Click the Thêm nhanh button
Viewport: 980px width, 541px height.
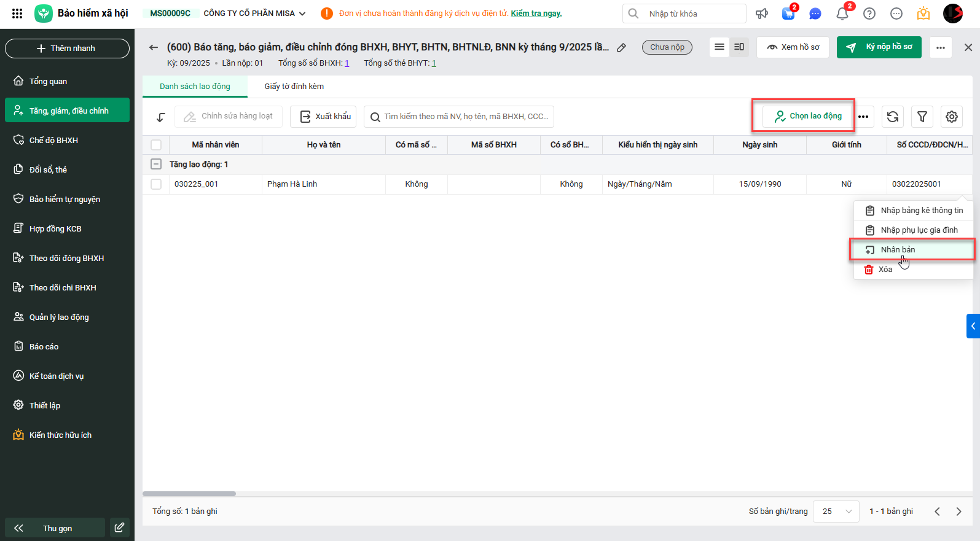[68, 49]
